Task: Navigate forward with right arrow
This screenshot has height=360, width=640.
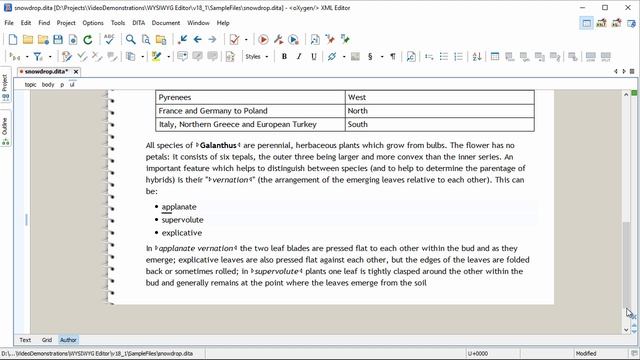Action: coord(212,40)
